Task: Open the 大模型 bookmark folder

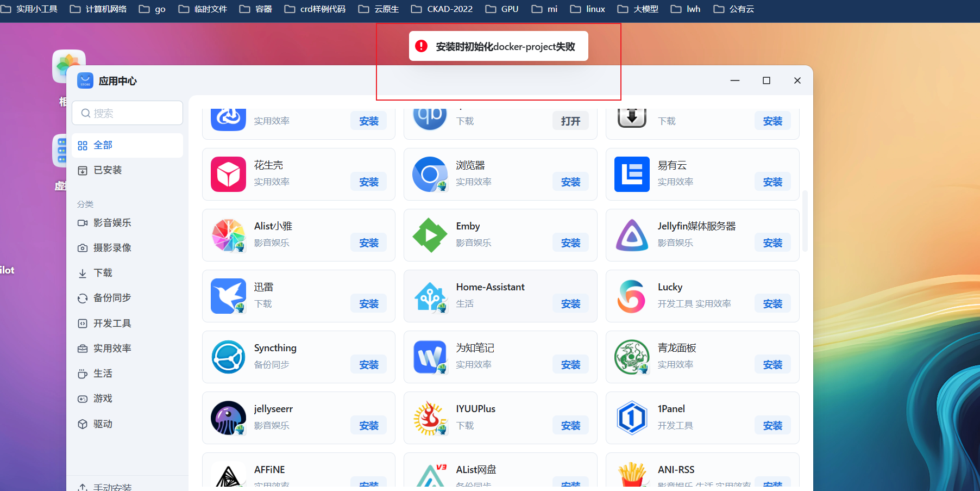Action: tap(638, 9)
